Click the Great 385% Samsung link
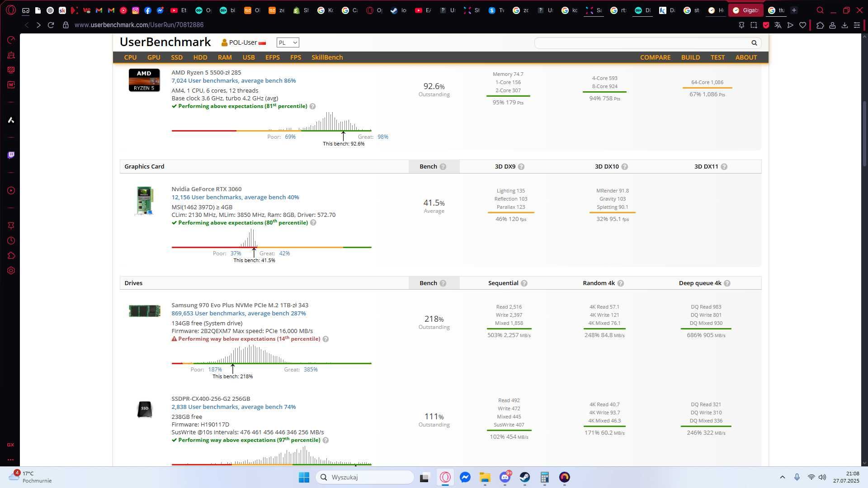This screenshot has width=868, height=488. pos(311,370)
